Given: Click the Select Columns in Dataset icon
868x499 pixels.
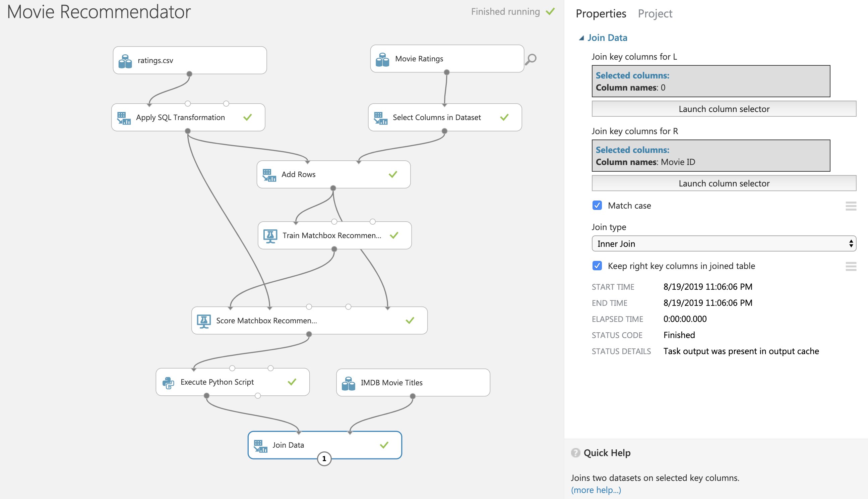Looking at the screenshot, I should pyautogui.click(x=380, y=118).
